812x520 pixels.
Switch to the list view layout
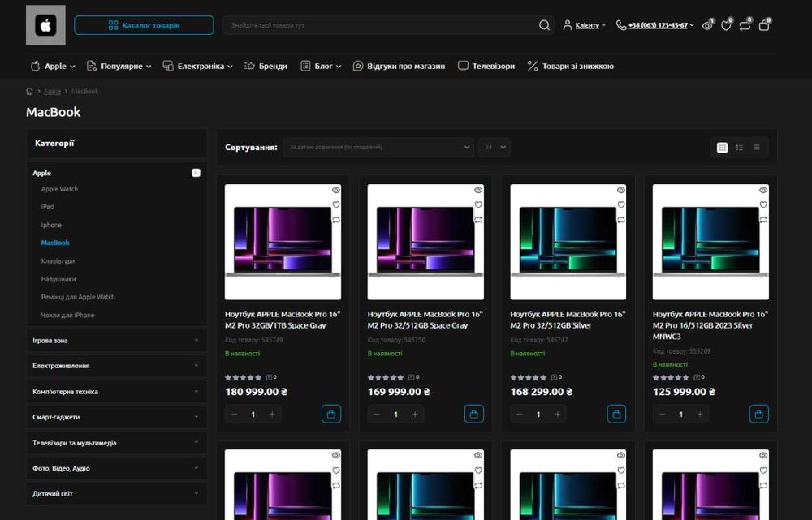coord(740,148)
